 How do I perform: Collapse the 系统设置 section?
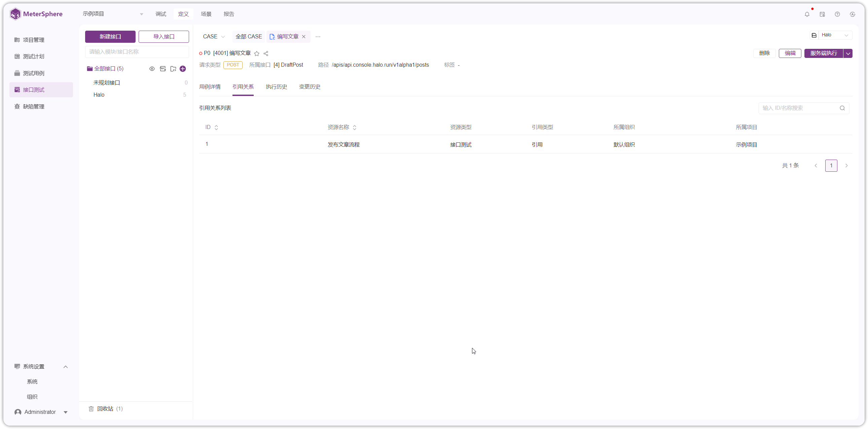[x=66, y=367]
